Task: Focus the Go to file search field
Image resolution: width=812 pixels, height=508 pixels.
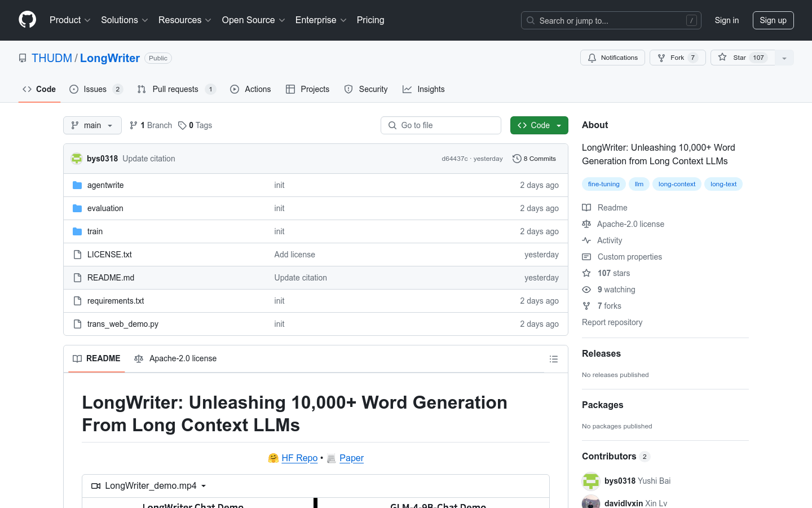Action: tap(441, 125)
